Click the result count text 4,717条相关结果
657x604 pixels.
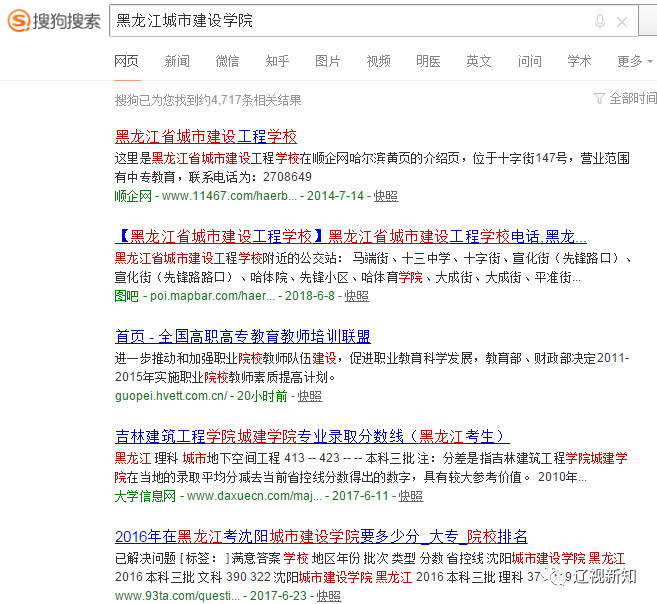pos(256,100)
